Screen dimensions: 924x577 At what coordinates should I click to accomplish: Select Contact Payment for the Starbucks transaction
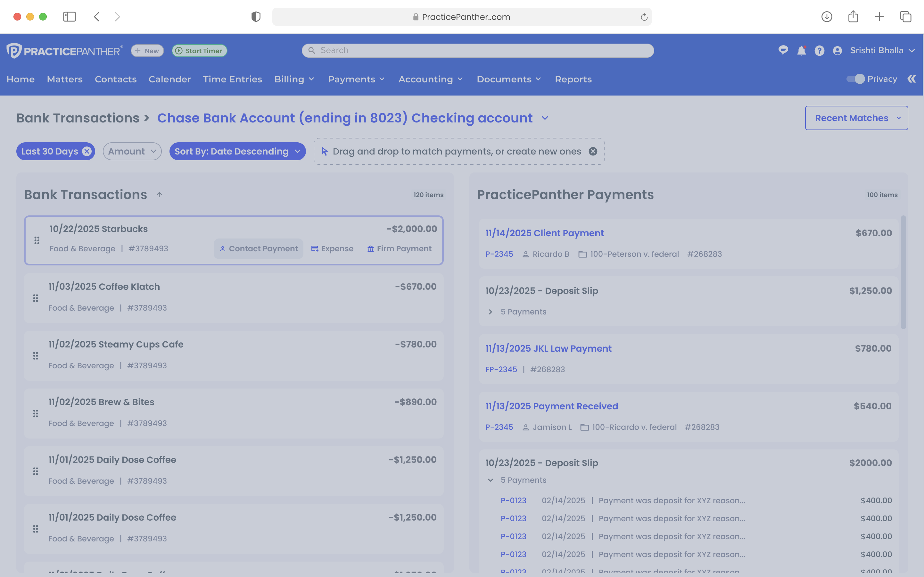pyautogui.click(x=258, y=248)
